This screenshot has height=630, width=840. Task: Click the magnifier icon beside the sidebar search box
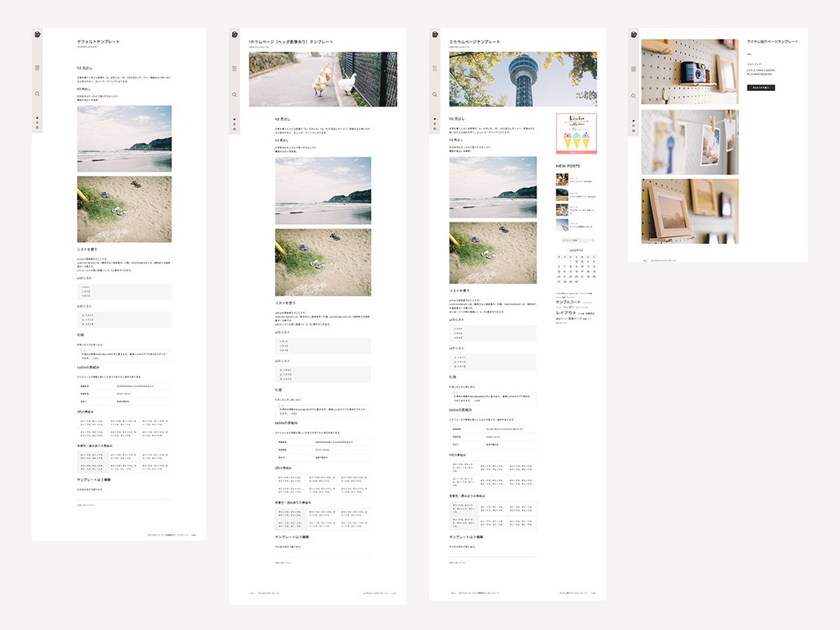[591, 239]
